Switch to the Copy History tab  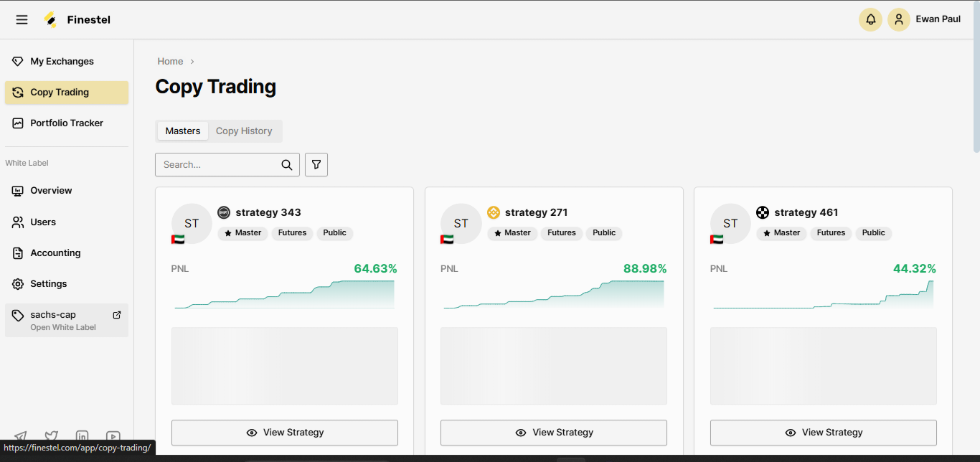tap(244, 131)
